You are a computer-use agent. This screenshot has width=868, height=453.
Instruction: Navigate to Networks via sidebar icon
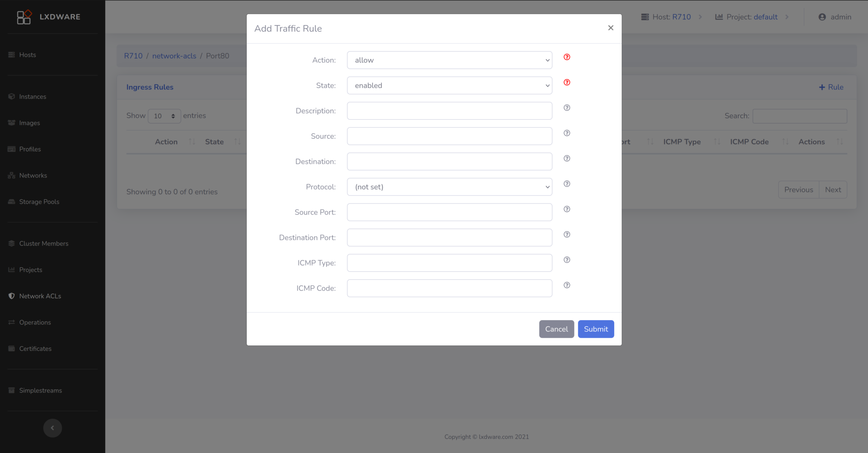pos(33,175)
